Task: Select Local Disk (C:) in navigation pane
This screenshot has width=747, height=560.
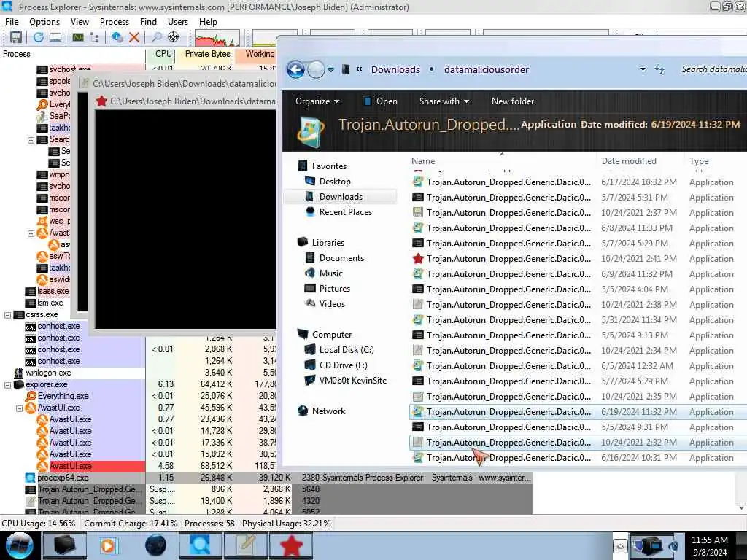Action: click(347, 350)
